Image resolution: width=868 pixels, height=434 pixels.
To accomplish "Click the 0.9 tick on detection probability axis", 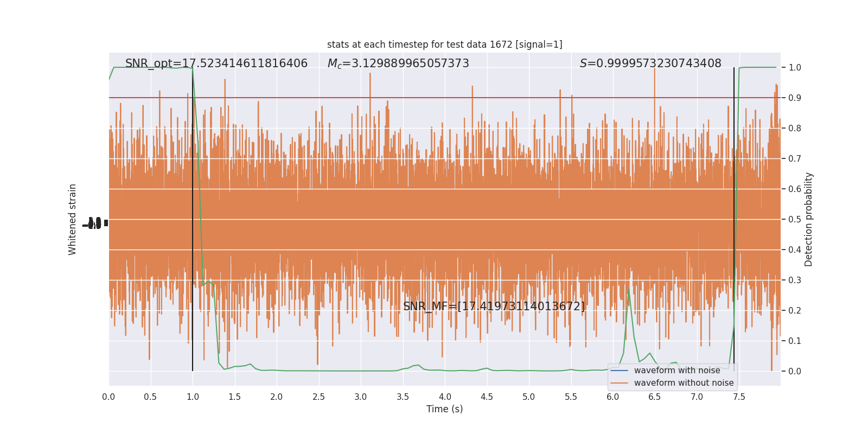I will (795, 98).
